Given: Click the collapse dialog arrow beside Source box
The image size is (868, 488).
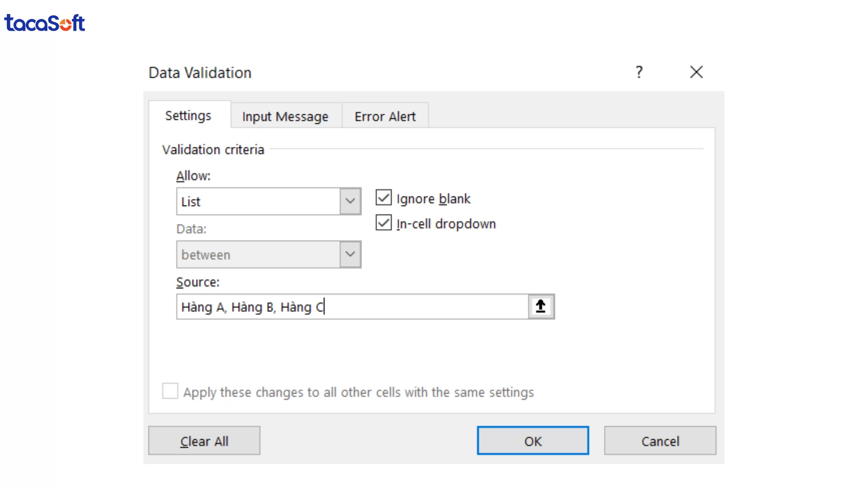Looking at the screenshot, I should (541, 306).
